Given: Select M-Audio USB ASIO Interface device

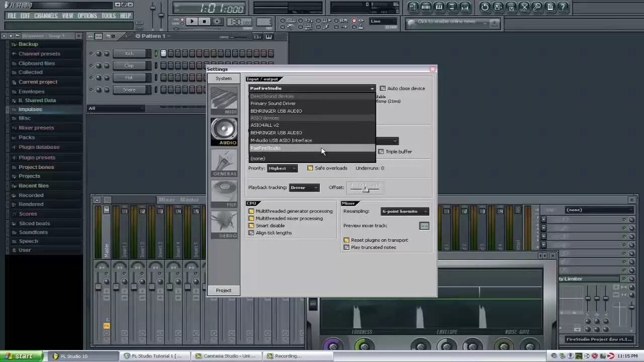Looking at the screenshot, I should [x=312, y=140].
